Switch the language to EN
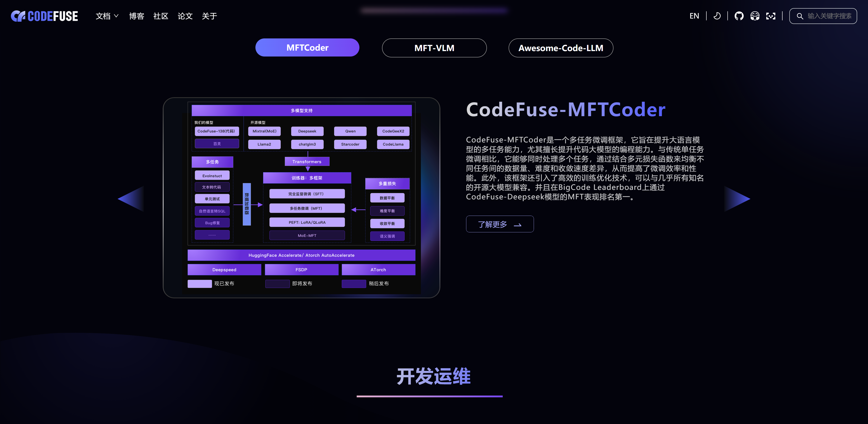The width and height of the screenshot is (868, 424). tap(694, 16)
